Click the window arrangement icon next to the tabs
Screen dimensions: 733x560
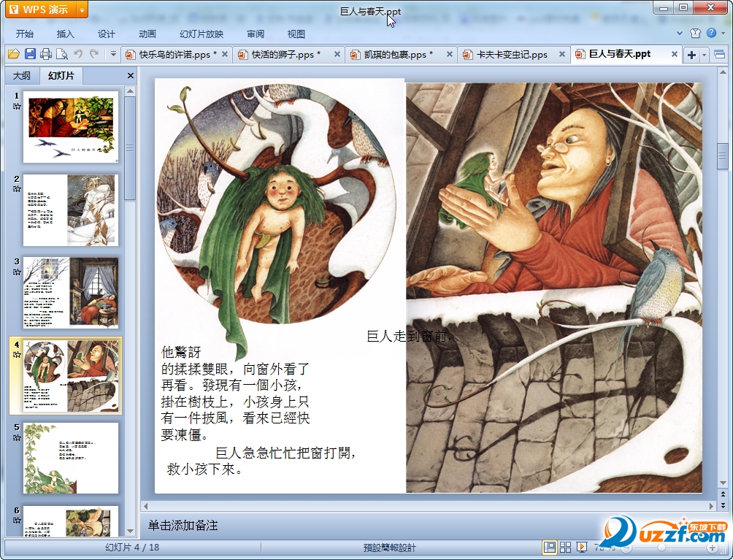(719, 55)
